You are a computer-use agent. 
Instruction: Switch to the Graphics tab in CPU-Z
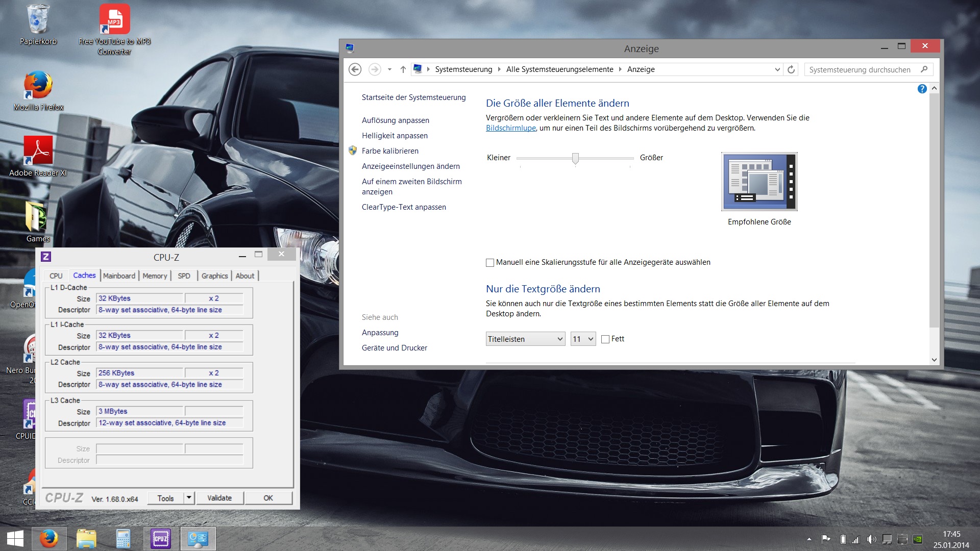tap(214, 276)
